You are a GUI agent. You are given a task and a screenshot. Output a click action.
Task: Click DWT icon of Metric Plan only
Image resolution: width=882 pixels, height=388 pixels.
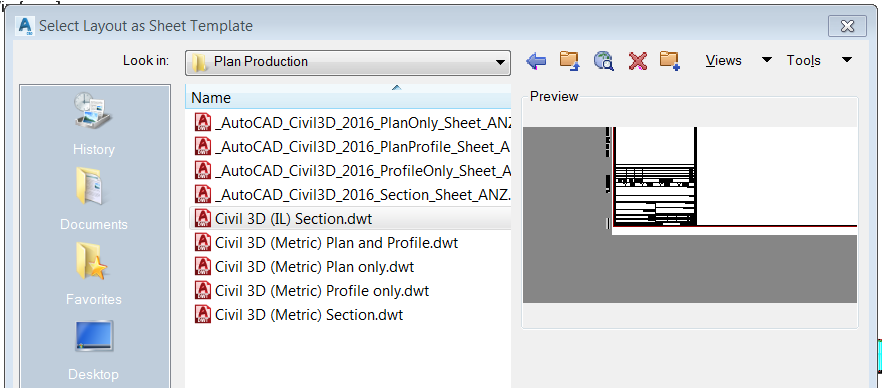(202, 266)
